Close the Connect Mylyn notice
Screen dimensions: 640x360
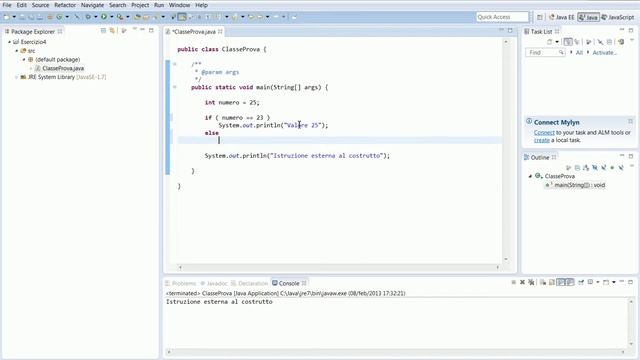(x=630, y=122)
